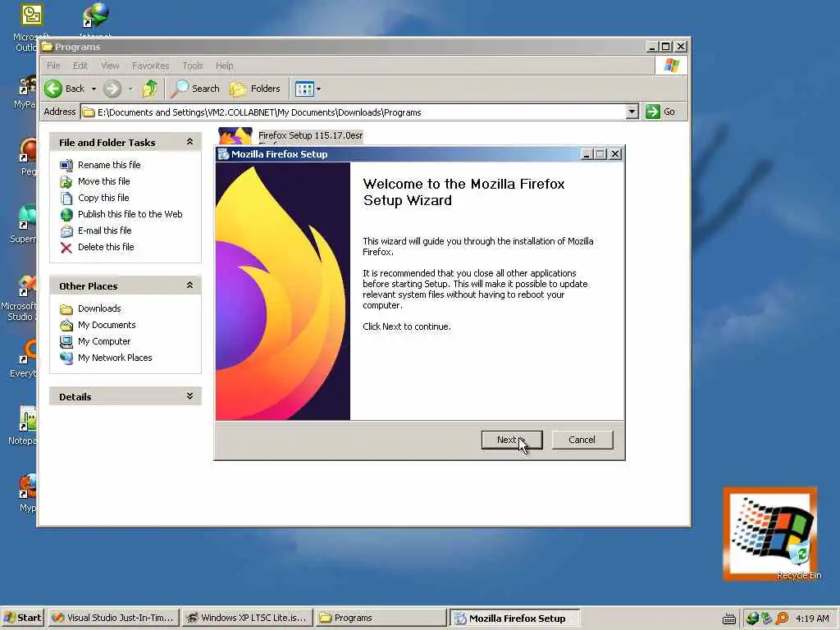
Task: Select the Firefox Setup 115.17.0esr file
Action: [x=310, y=135]
